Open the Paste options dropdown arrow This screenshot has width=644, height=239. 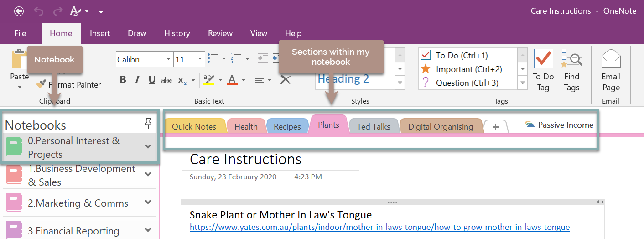pos(20,87)
